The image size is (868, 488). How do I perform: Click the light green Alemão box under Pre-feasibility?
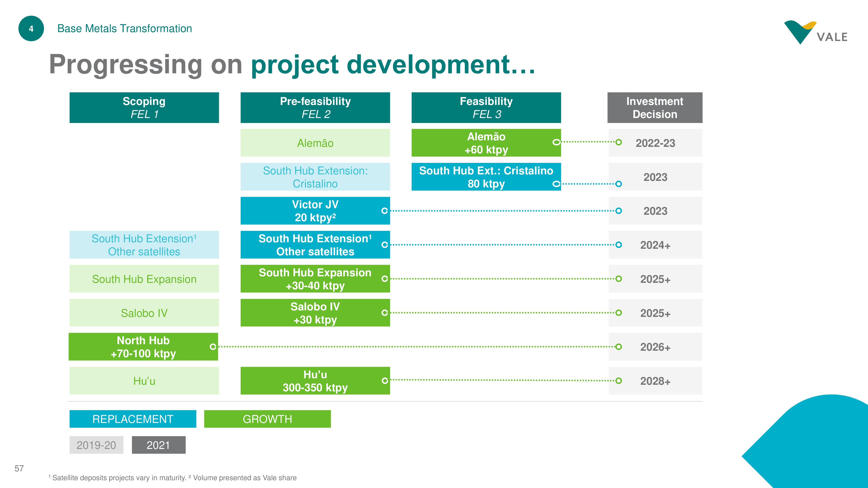coord(315,143)
